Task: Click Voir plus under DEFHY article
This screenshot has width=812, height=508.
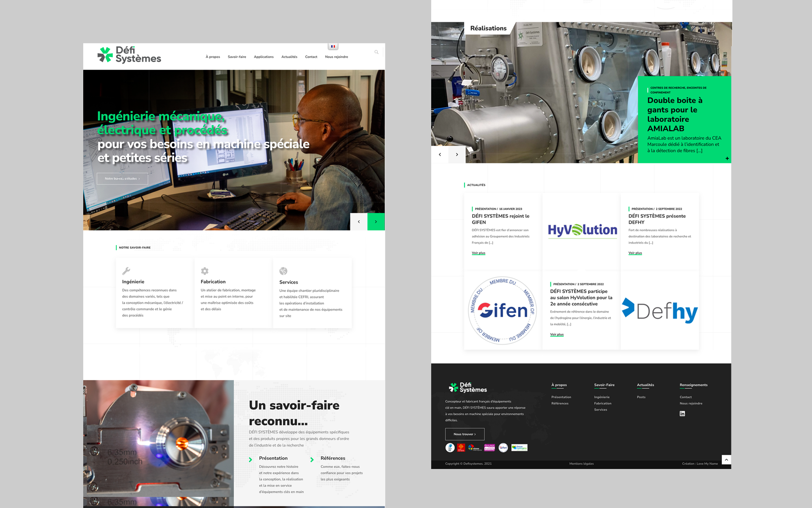Action: 635,253
